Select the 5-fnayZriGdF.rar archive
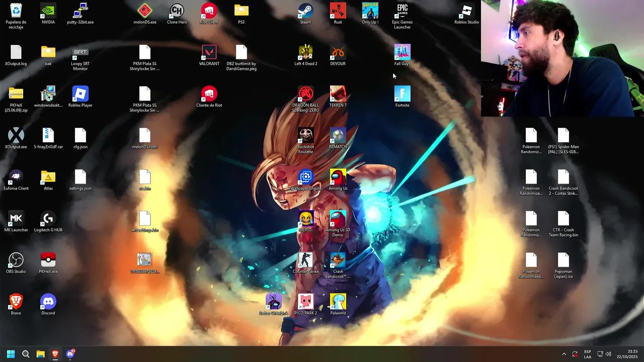Image resolution: width=644 pixels, height=362 pixels. coord(48,136)
